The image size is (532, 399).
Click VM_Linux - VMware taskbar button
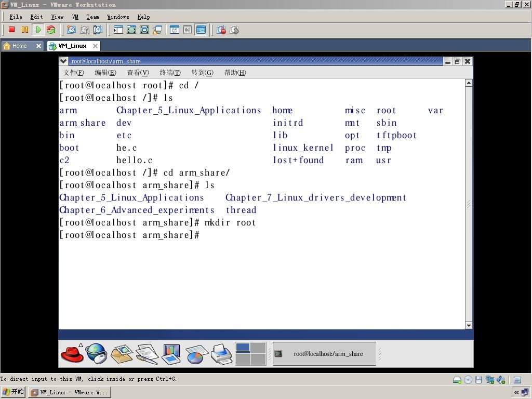pyautogui.click(x=70, y=393)
